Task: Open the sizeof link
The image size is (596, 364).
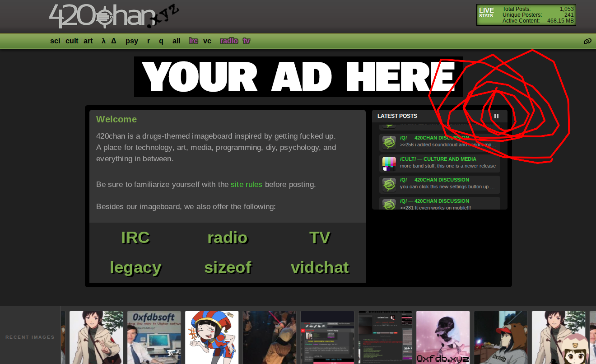Action: click(x=228, y=267)
